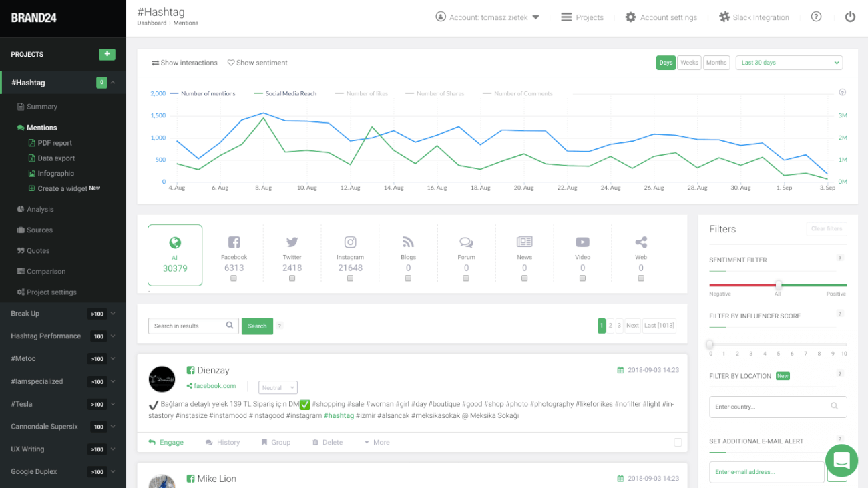
Task: Tick the News source checkbox
Action: click(524, 278)
